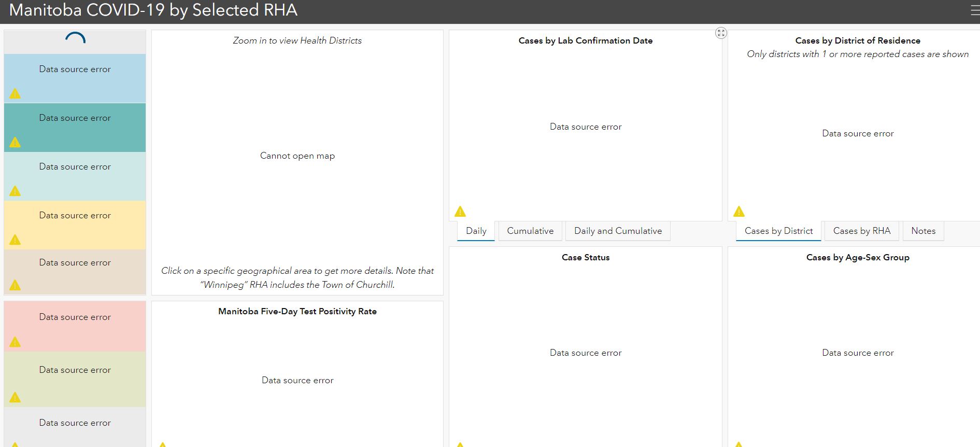Click warning icon on the pink tile
The image size is (980, 447).
click(x=15, y=342)
